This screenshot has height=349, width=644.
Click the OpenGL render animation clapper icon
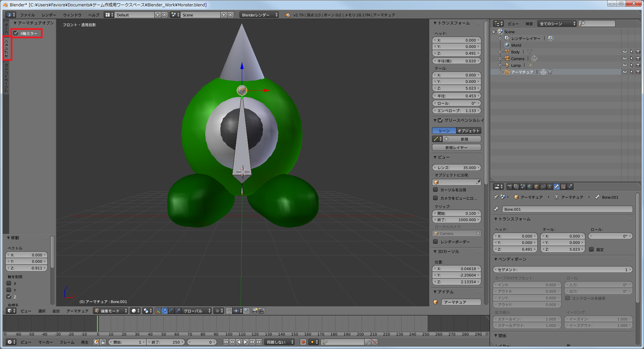coord(262,311)
